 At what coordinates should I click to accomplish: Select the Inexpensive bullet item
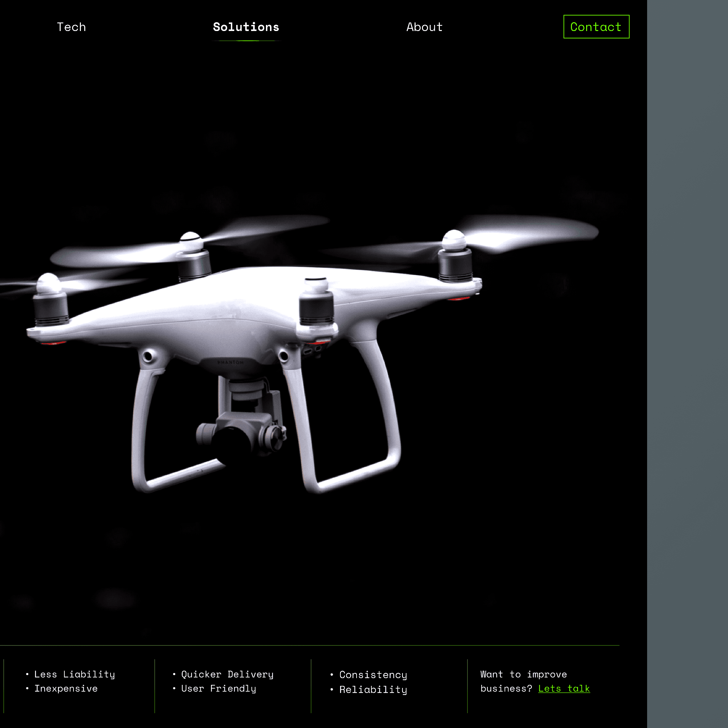(66, 689)
